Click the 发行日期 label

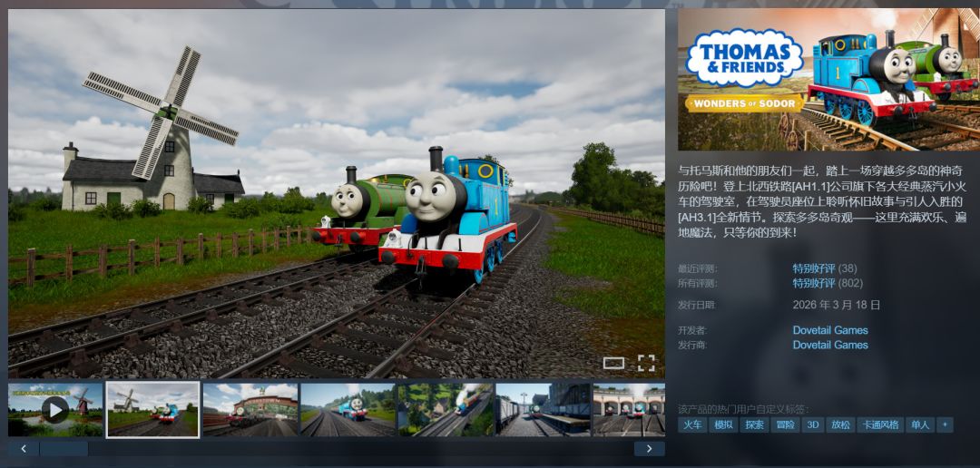[698, 305]
